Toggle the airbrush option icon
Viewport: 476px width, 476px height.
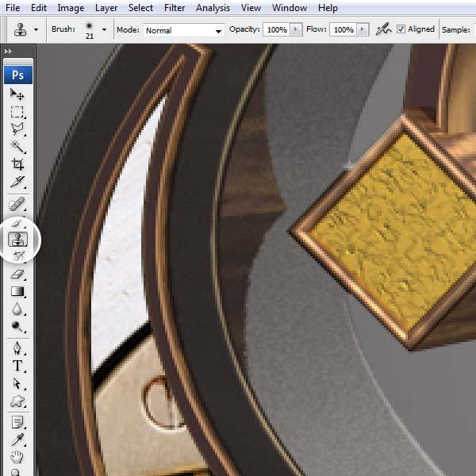point(383,29)
